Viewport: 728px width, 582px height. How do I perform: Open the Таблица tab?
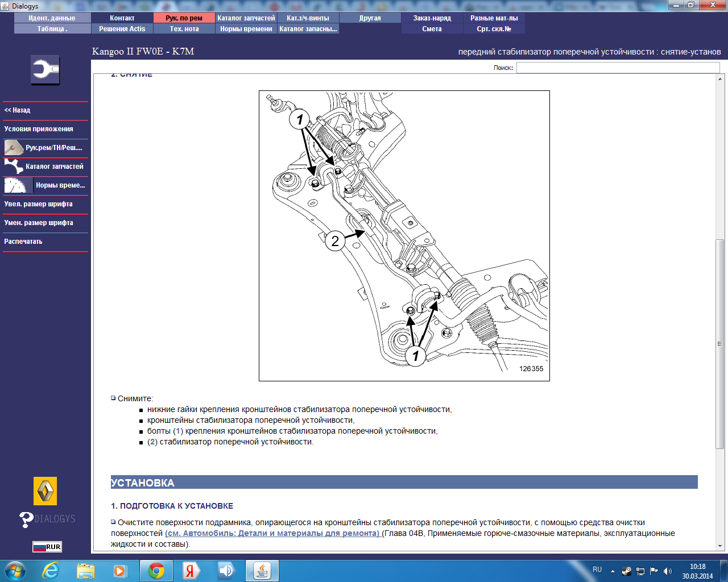pos(52,29)
